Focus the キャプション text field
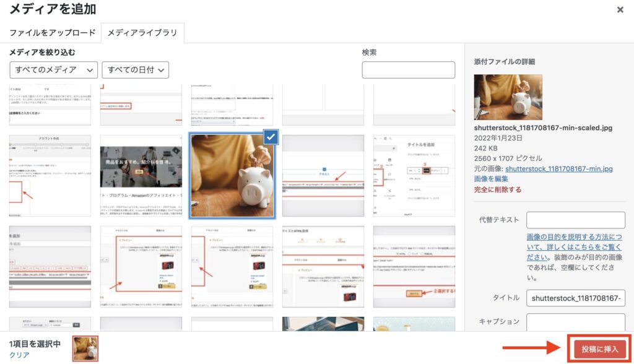Image resolution: width=634 pixels, height=364 pixels. (576, 322)
